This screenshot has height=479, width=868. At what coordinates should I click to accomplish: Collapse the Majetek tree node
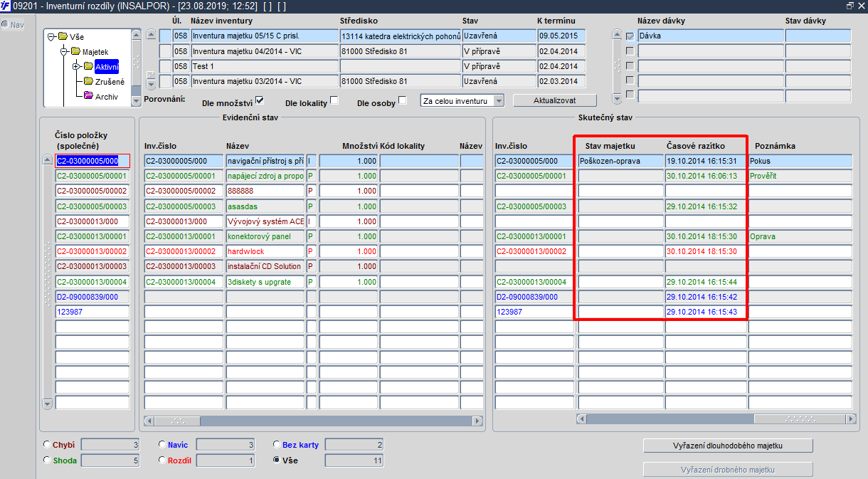(63, 51)
